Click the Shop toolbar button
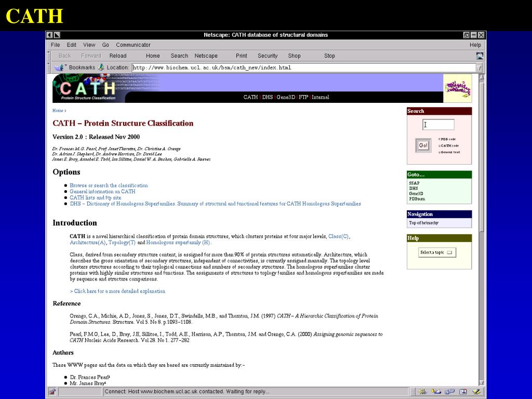This screenshot has width=532, height=399. pos(294,56)
